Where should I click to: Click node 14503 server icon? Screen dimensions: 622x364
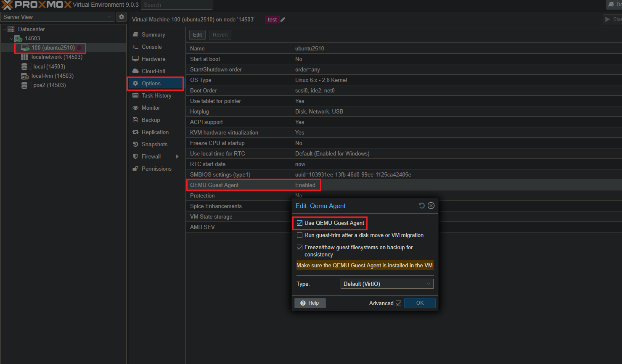pos(18,39)
